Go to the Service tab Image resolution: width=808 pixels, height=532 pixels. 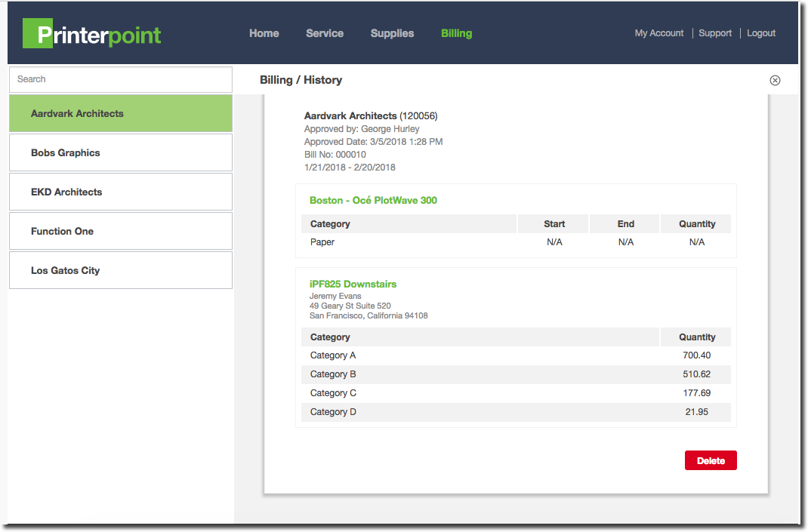point(325,33)
